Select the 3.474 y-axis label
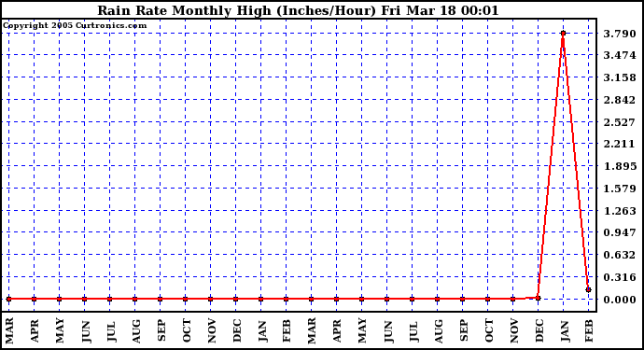The height and width of the screenshot is (350, 644). (x=620, y=55)
